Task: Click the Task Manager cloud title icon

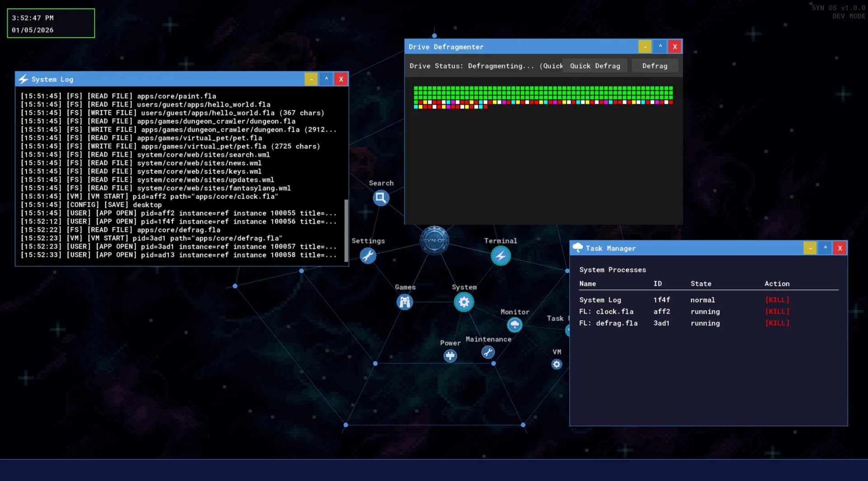Action: (577, 248)
